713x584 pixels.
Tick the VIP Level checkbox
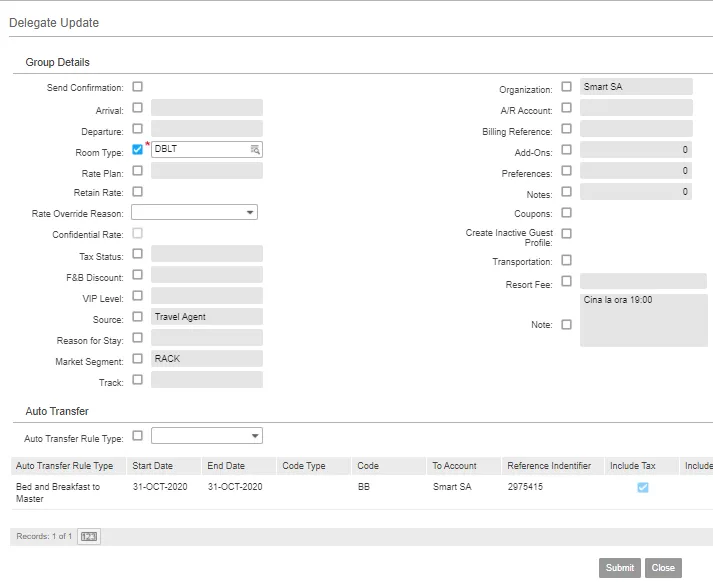click(x=137, y=296)
